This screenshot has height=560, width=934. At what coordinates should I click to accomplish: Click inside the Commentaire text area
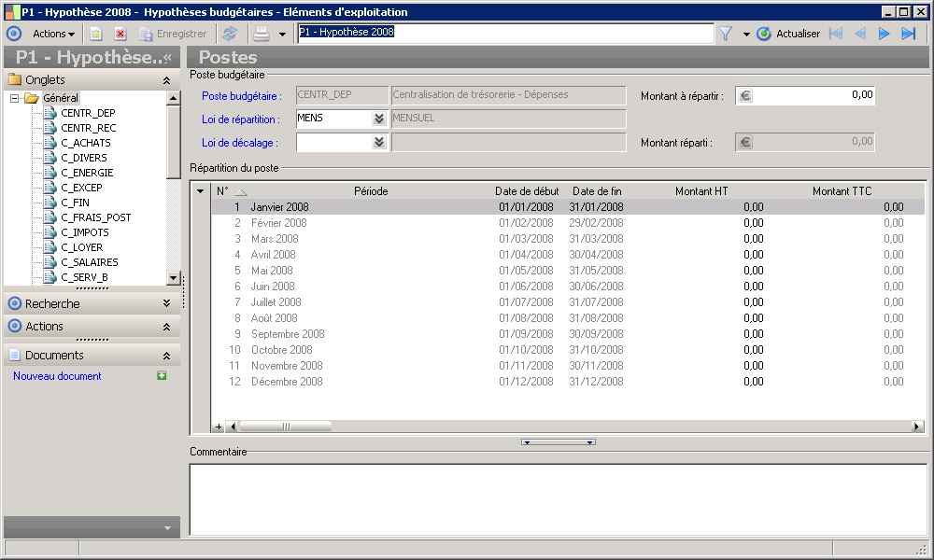click(x=559, y=498)
